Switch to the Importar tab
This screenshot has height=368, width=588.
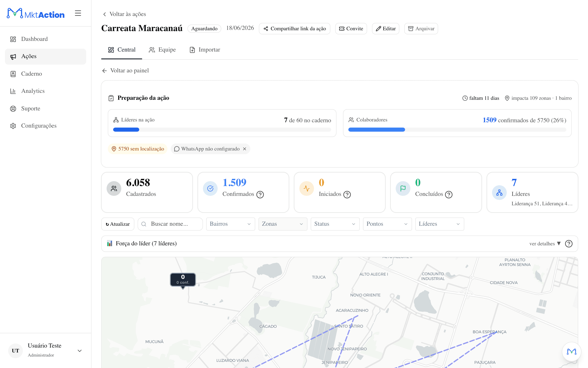click(205, 50)
